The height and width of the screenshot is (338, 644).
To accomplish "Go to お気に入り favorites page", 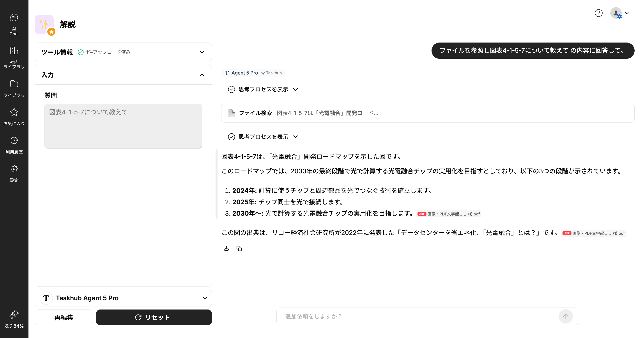I will pos(14,117).
